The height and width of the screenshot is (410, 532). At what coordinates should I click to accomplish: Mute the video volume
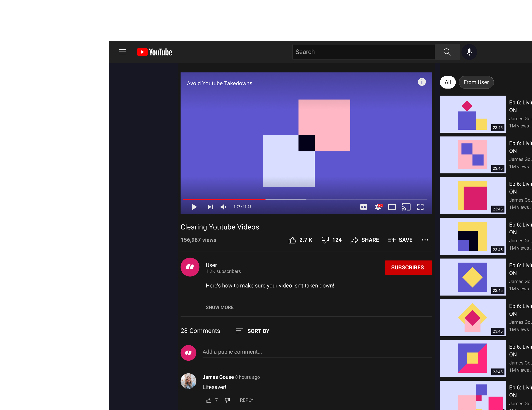click(x=223, y=207)
